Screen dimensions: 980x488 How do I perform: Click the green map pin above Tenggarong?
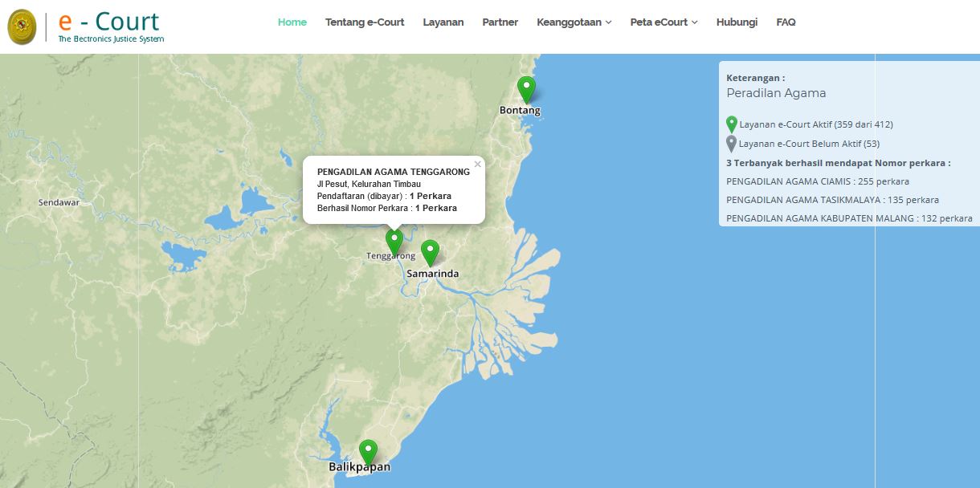coord(394,240)
